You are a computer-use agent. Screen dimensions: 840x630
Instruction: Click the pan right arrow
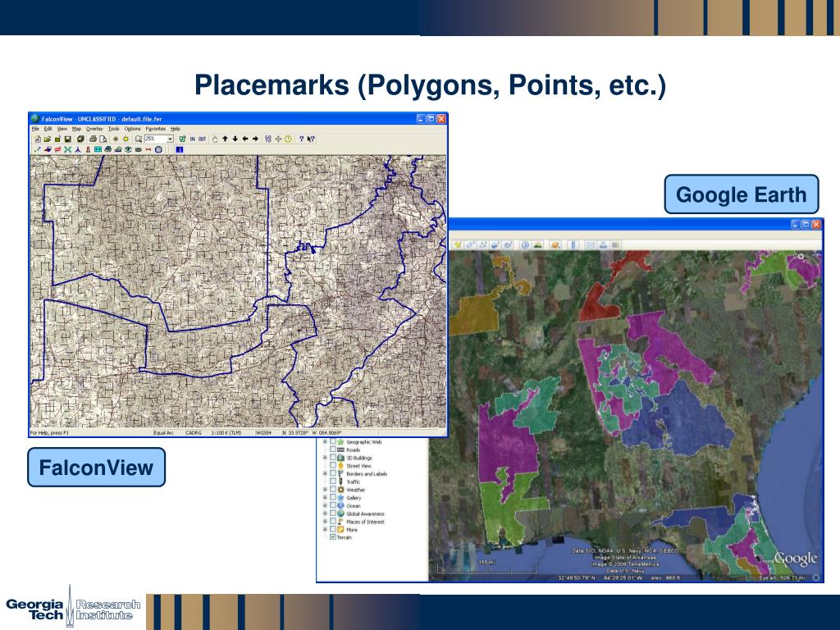click(256, 139)
